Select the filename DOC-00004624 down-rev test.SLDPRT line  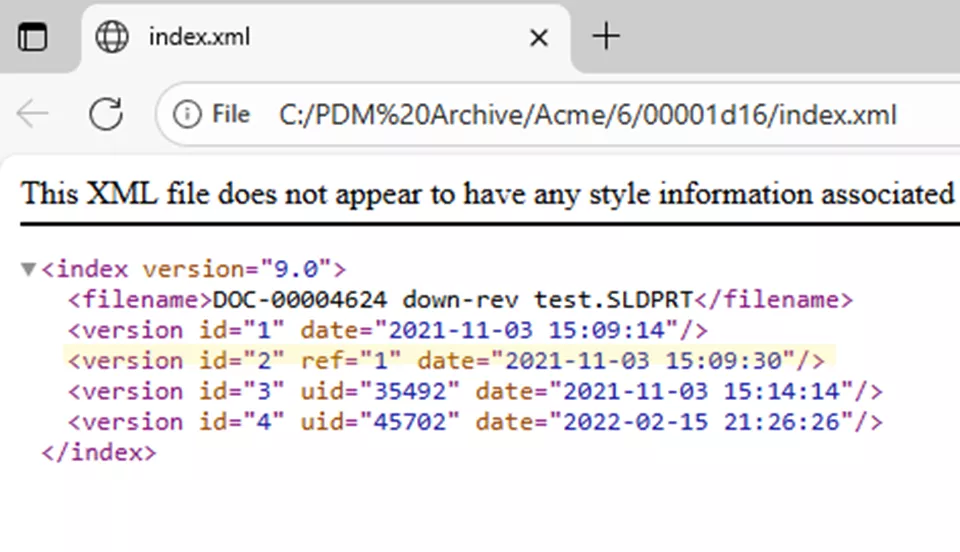460,300
